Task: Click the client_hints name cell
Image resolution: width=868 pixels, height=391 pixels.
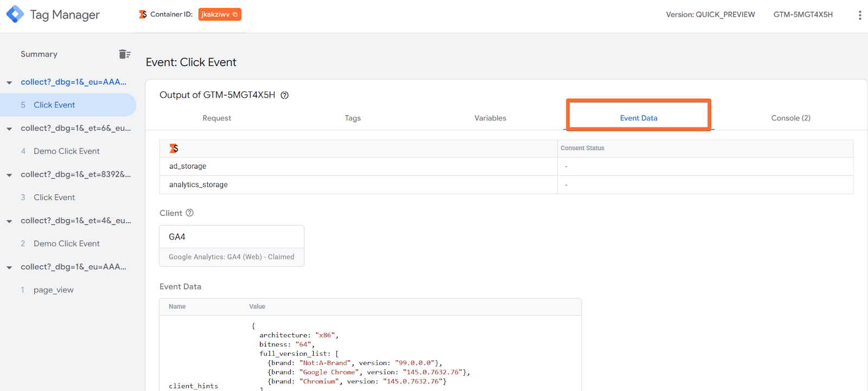Action: pyautogui.click(x=193, y=386)
